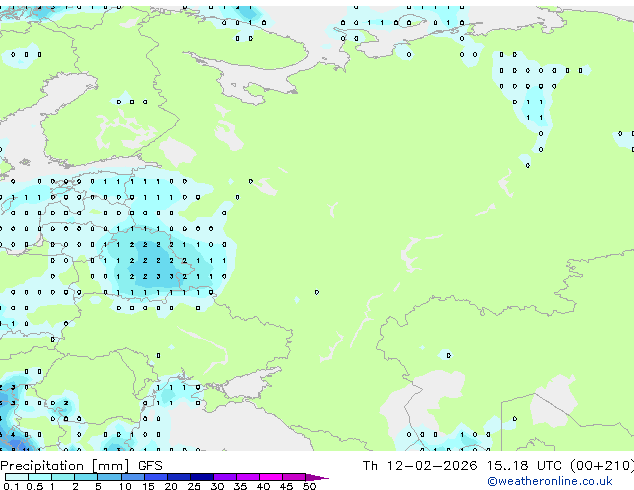Click the '40' legend scale label
The height and width of the screenshot is (490, 634).
tap(263, 486)
